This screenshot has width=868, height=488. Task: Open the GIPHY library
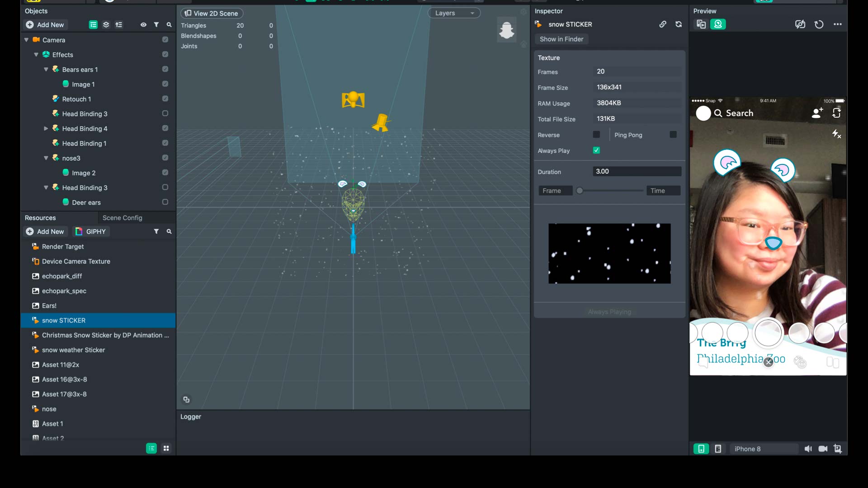(x=90, y=231)
